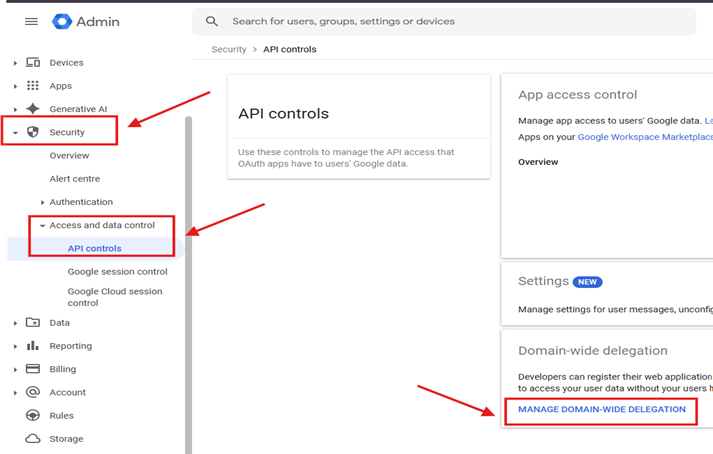
Task: Click the Security shield icon
Action: click(x=33, y=132)
